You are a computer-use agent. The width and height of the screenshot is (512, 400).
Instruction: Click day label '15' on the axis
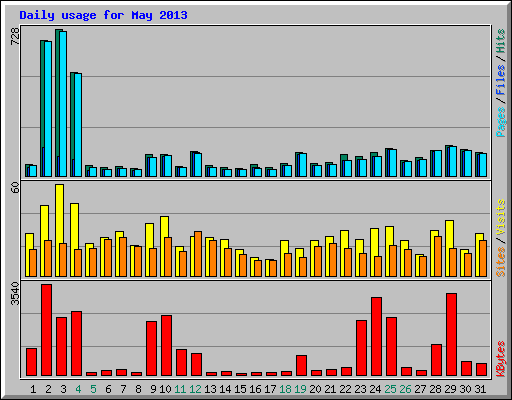pos(240,389)
